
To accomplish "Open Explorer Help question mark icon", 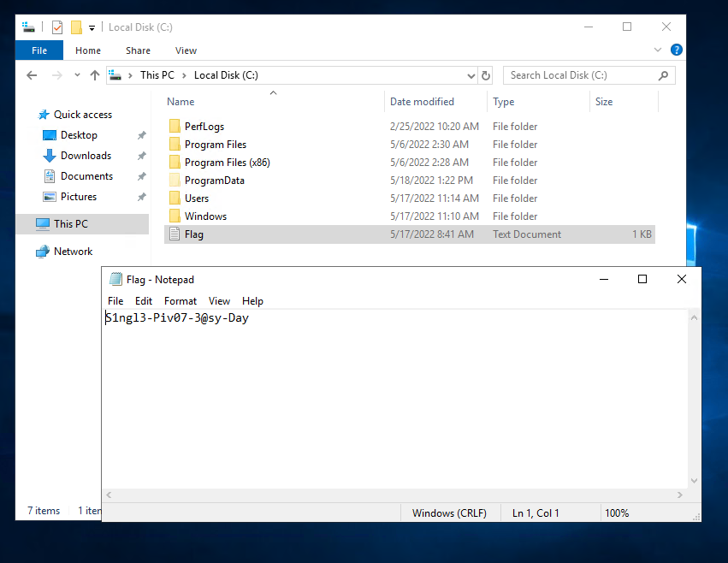I will tap(677, 50).
